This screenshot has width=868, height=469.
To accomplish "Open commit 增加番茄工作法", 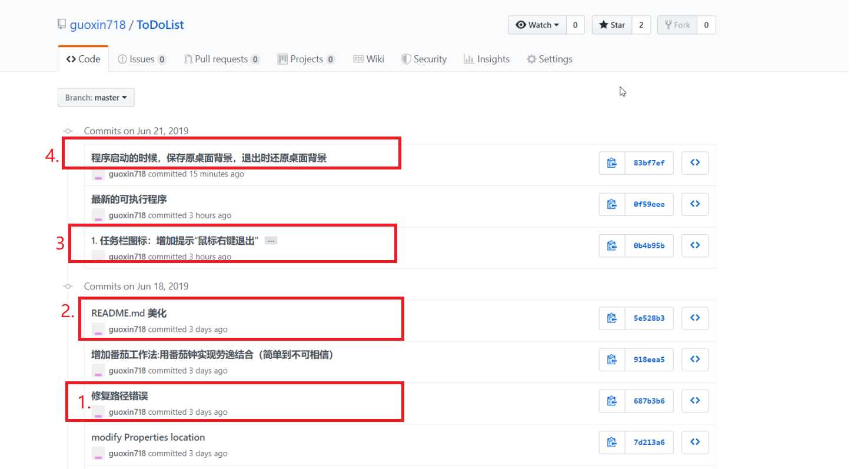I will coord(212,354).
